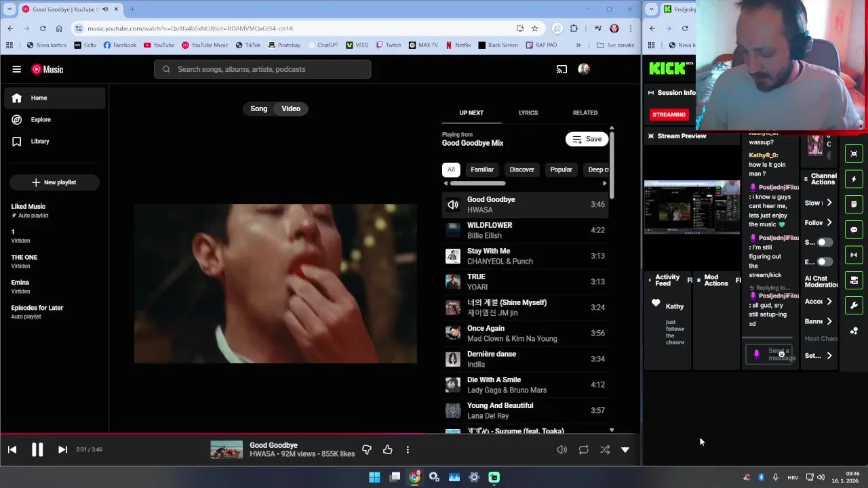Screen dimensions: 868x488
Task: Select the Discover filter chip
Action: click(x=522, y=169)
